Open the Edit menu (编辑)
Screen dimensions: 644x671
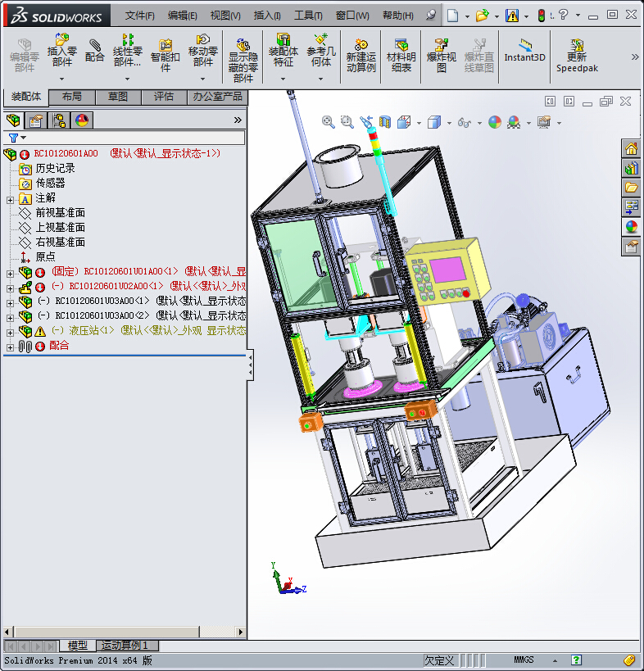pos(182,16)
